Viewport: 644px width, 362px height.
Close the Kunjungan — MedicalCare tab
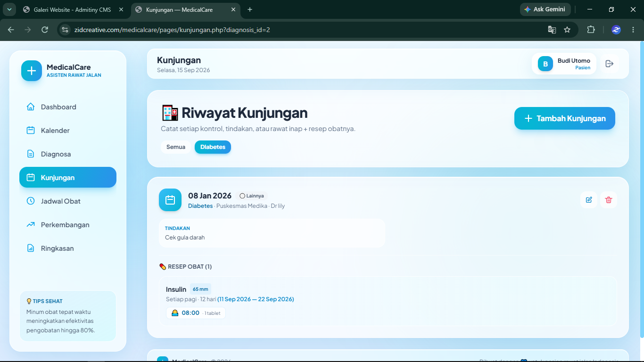coord(233,9)
